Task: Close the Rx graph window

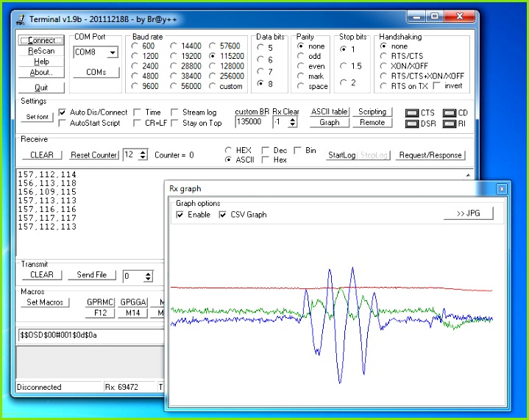Action: 501,189
